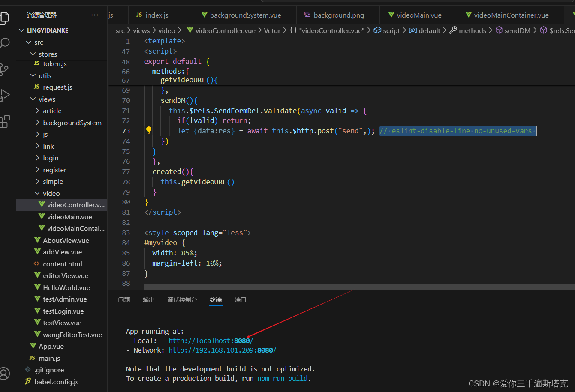Open the Search view in the activity bar

point(6,42)
